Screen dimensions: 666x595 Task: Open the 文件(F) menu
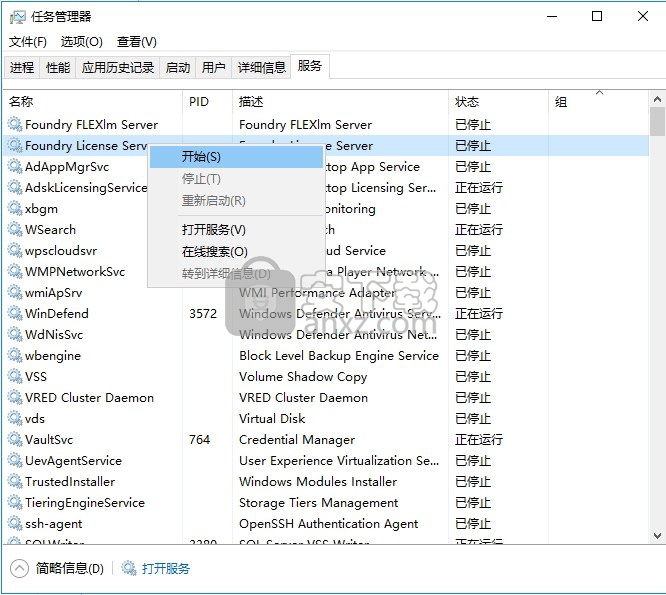[x=28, y=42]
